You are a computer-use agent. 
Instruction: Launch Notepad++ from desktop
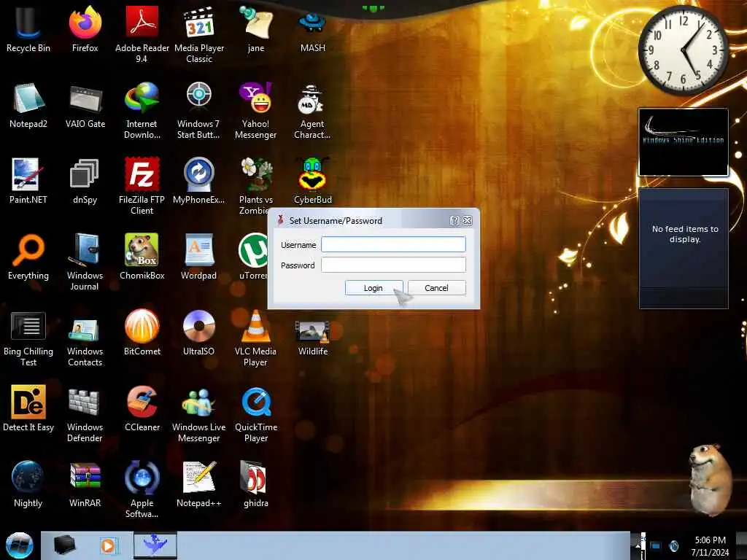[x=198, y=484]
